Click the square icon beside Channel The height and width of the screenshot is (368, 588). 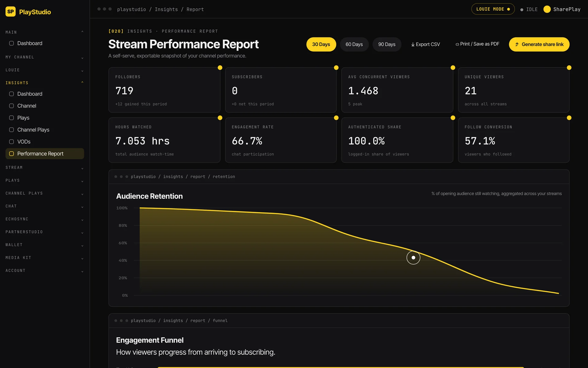click(x=11, y=106)
